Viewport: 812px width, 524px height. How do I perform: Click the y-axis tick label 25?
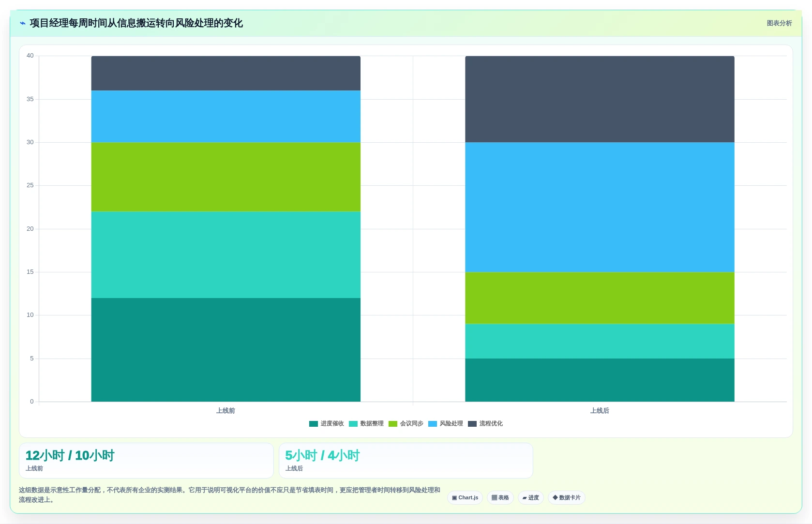[30, 185]
